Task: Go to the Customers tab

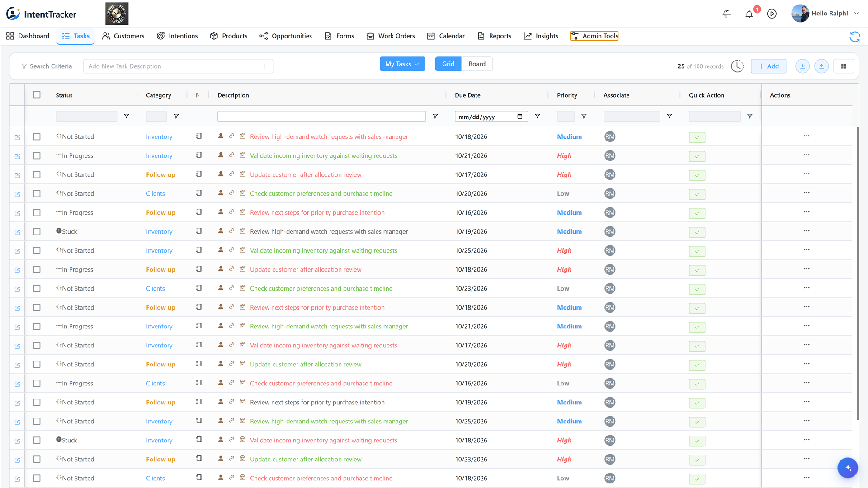Action: [x=123, y=36]
